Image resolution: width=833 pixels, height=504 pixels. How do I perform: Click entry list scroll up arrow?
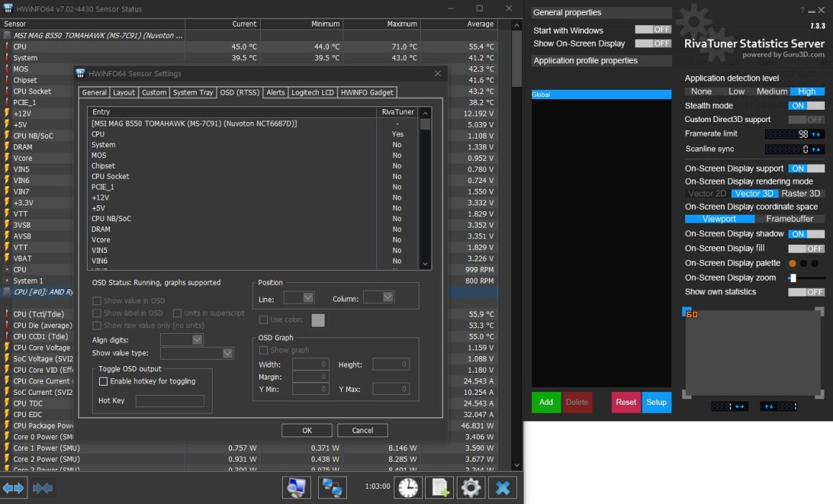tap(425, 113)
